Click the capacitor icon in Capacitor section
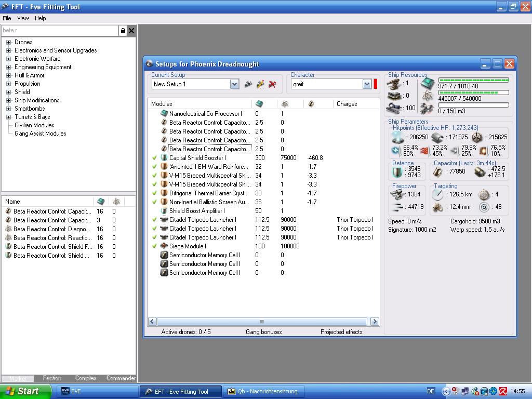 pyautogui.click(x=437, y=171)
